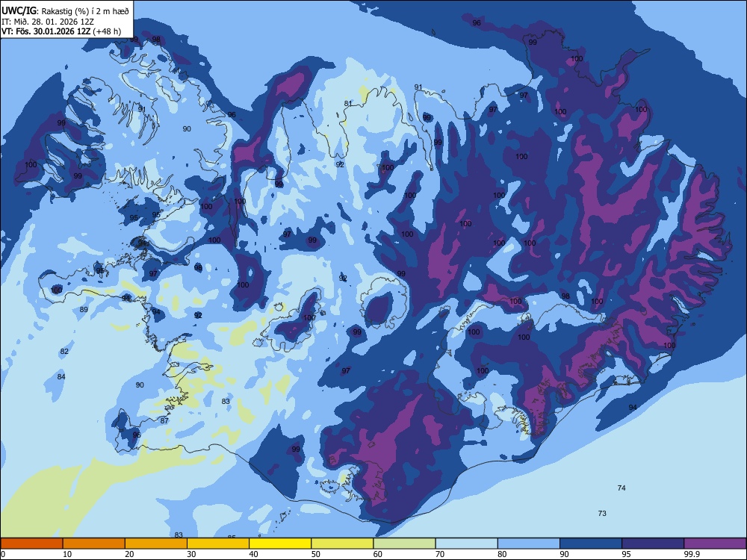This screenshot has height=560, width=747.
Task: Click the legend scale label '80'
Action: (502, 554)
